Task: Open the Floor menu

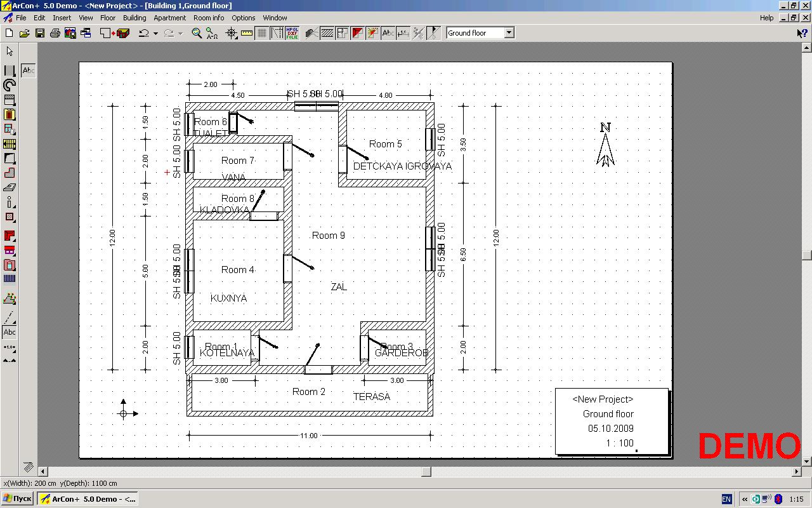Action: pyautogui.click(x=108, y=18)
